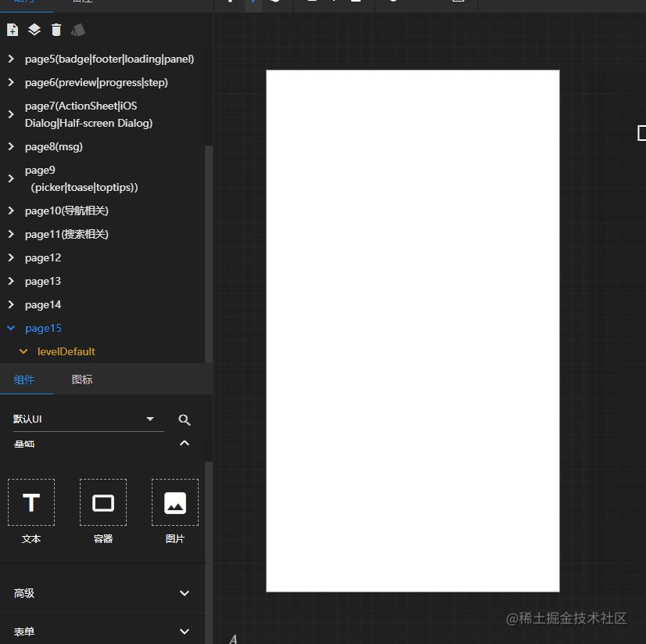Click the white page canvas
This screenshot has height=644, width=646.
coord(413,331)
